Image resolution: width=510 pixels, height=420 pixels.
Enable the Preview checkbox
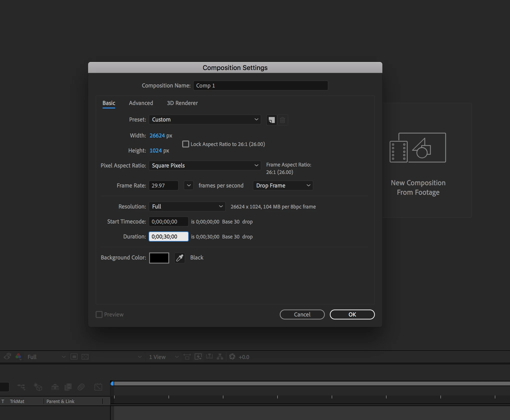coord(99,314)
